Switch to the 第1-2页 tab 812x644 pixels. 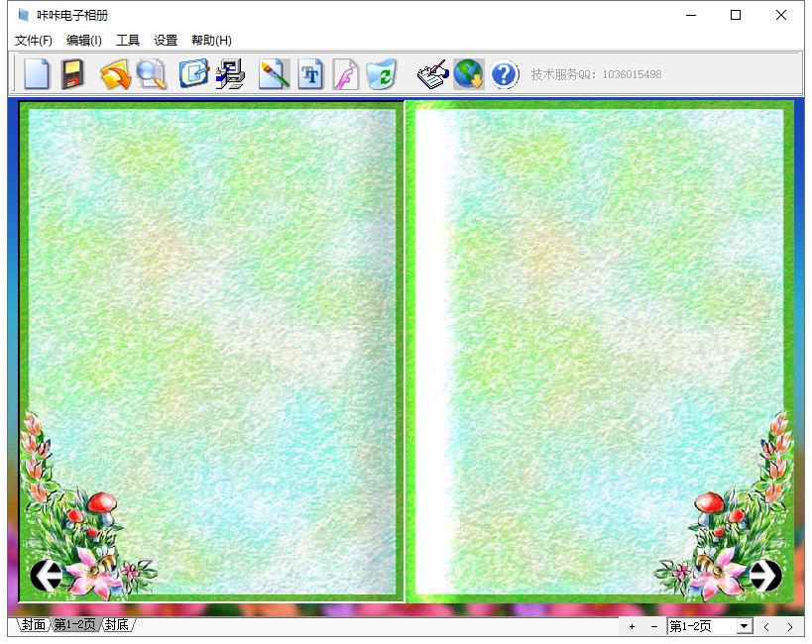tap(75, 625)
